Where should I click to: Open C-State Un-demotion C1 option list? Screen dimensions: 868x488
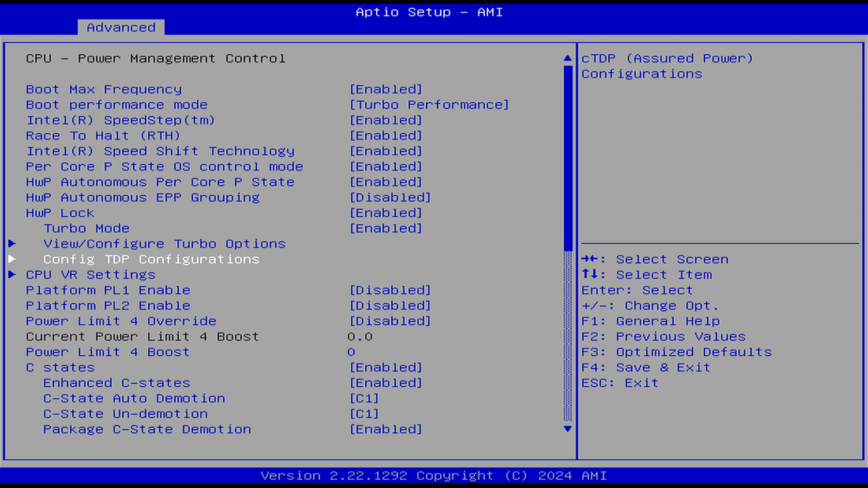(364, 414)
